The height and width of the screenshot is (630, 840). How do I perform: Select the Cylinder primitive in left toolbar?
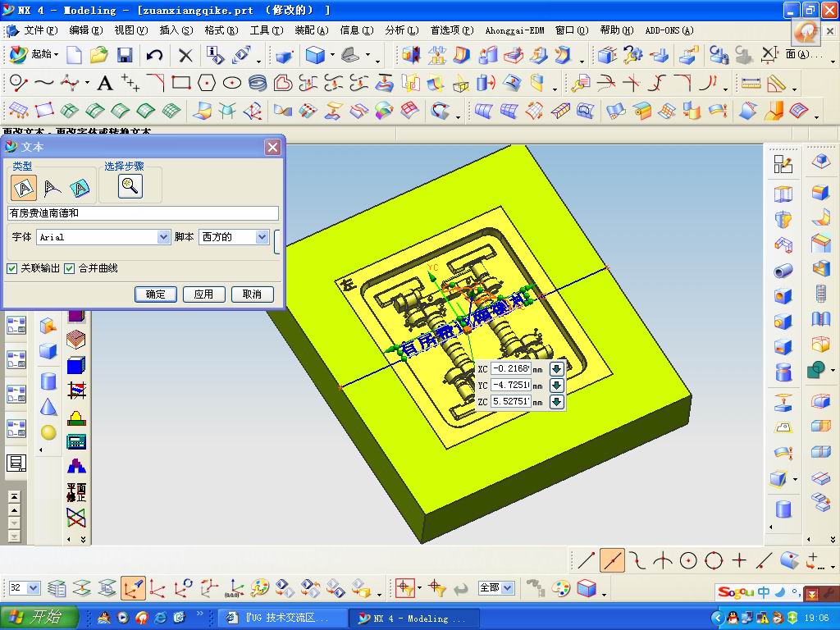tap(48, 381)
